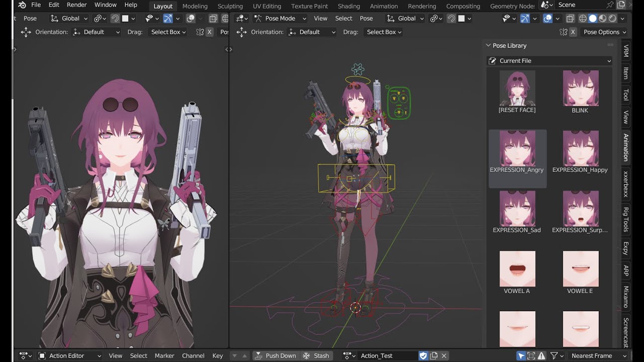
Task: Toggle X mirror in right viewport
Action: click(573, 32)
